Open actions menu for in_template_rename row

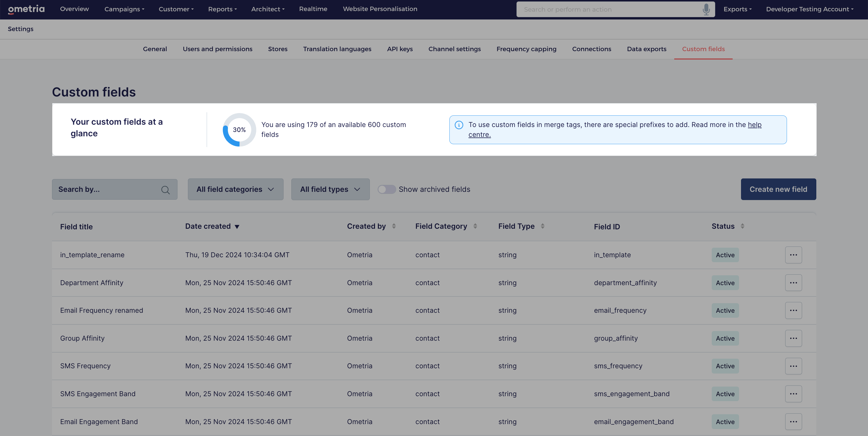(x=793, y=255)
